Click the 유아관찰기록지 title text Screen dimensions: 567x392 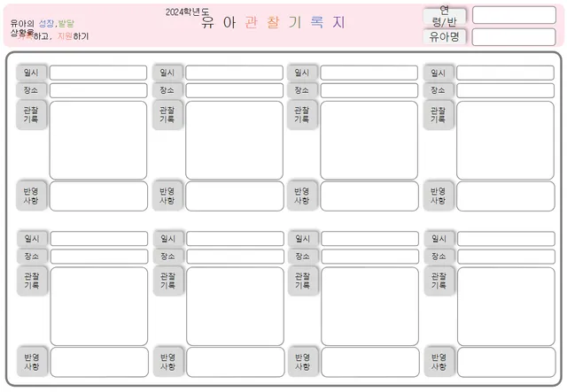(274, 22)
